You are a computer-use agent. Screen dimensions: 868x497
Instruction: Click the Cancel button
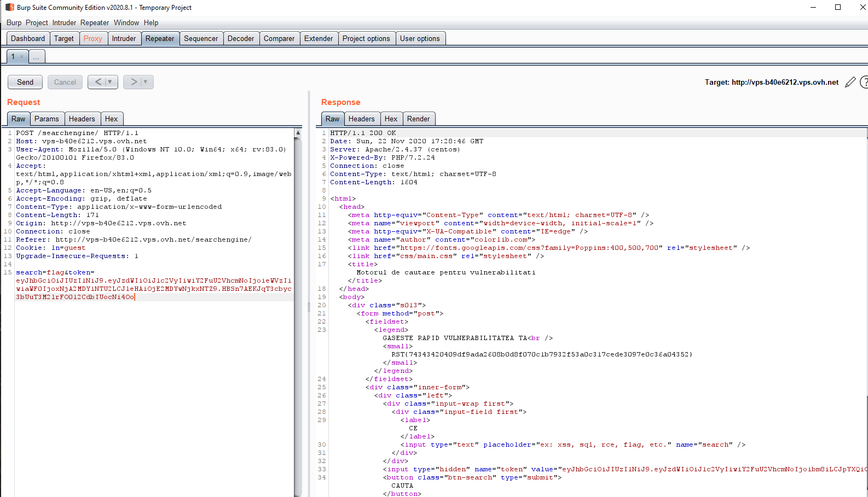[65, 82]
